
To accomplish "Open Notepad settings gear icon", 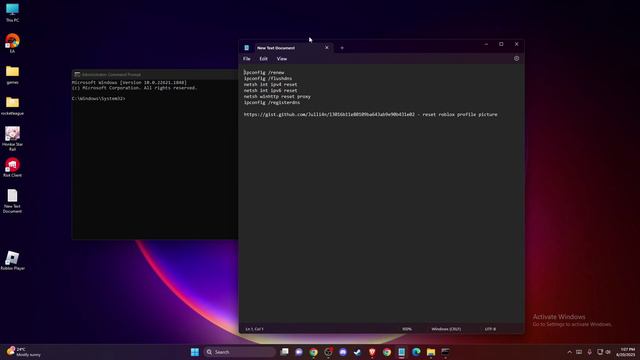I will pyautogui.click(x=516, y=58).
